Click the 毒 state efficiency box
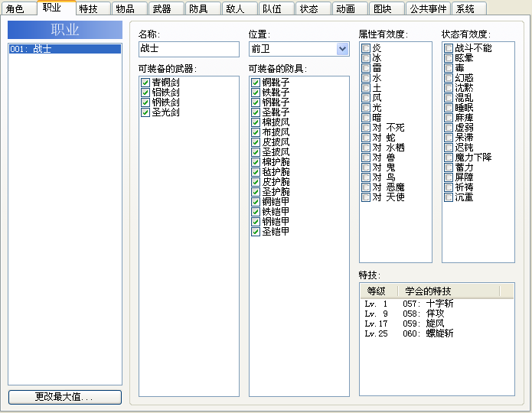This screenshot has width=532, height=413. point(449,68)
